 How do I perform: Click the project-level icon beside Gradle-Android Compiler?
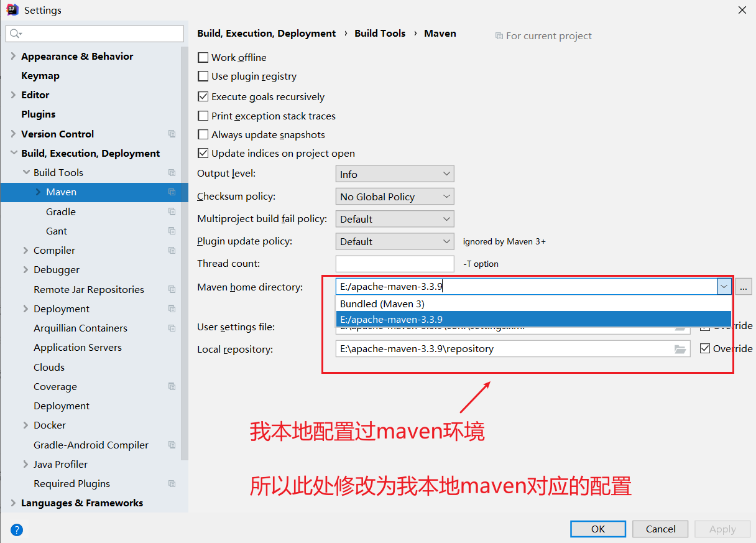coord(172,445)
